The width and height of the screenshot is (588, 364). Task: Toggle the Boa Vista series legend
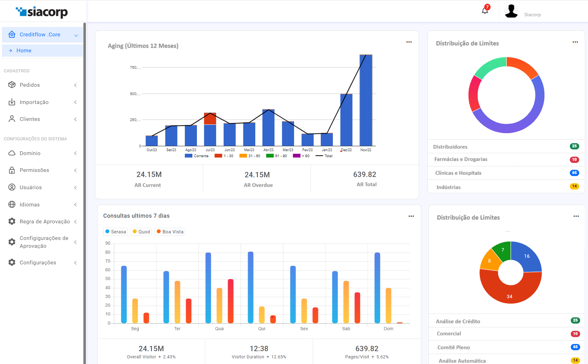(x=170, y=232)
